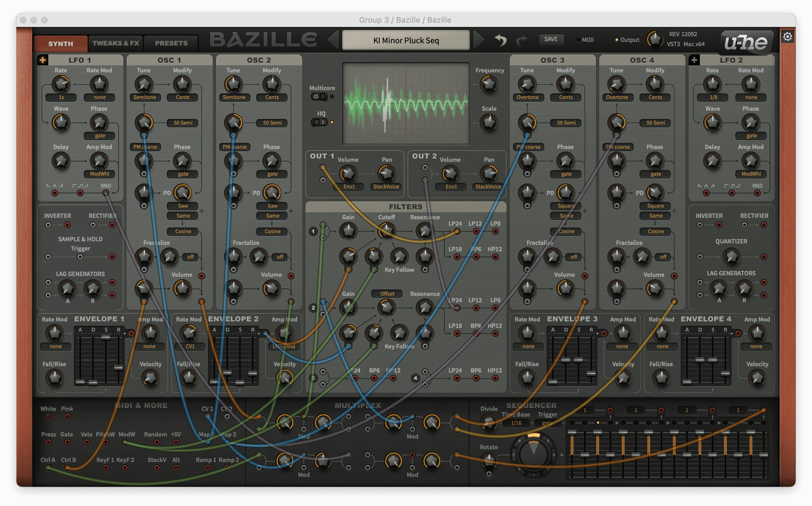
Task: Click the SAVE button
Action: (551, 39)
